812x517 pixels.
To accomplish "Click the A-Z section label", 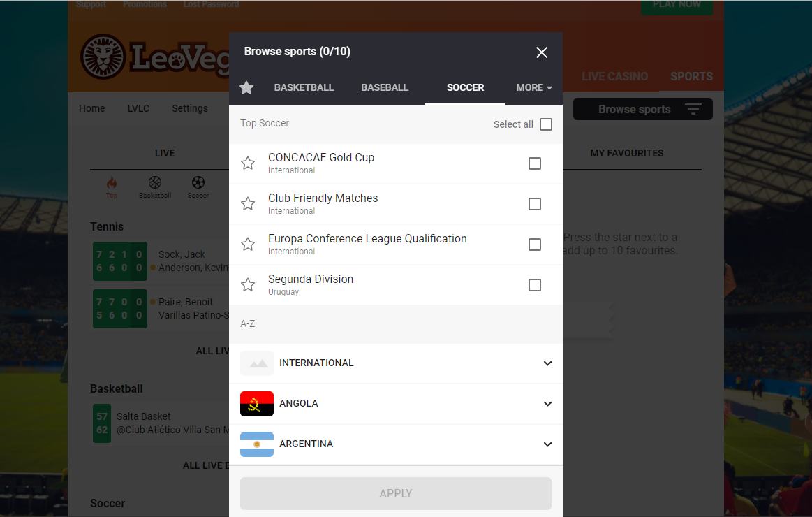I will [248, 323].
